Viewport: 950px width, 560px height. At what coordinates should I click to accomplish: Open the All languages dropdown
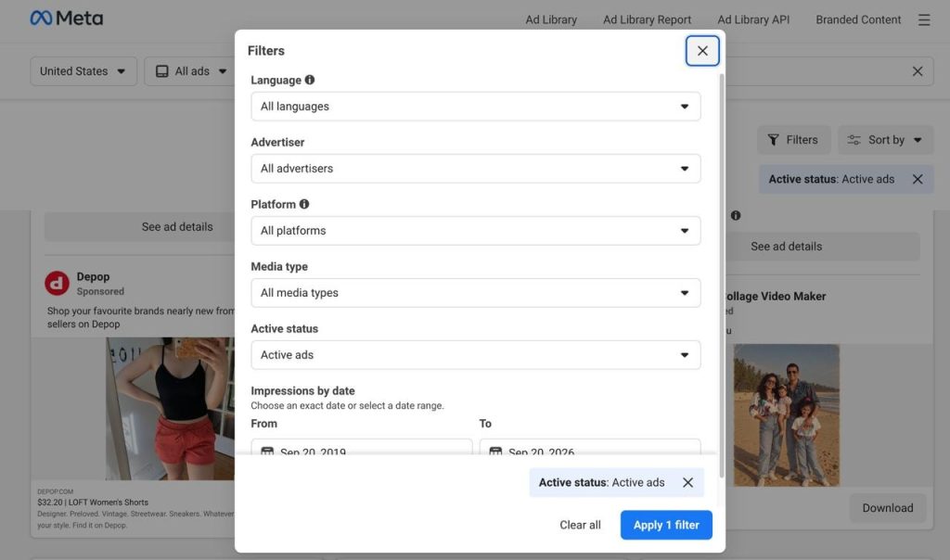(x=476, y=107)
